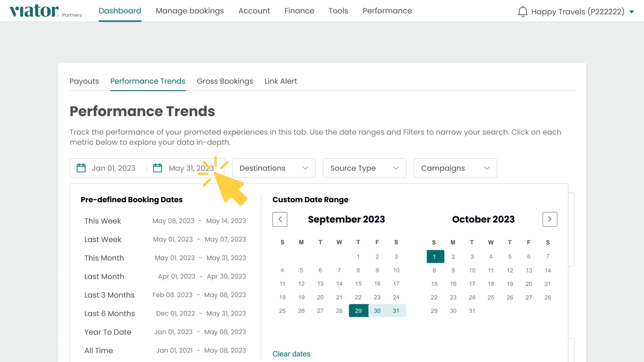Pick September 13 in the calendar
The image size is (644, 362).
tap(320, 284)
